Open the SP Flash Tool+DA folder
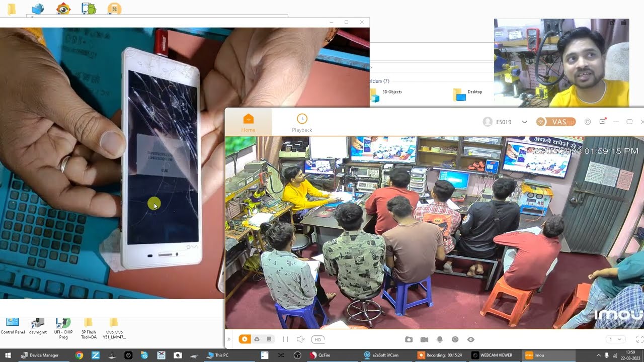This screenshot has width=644, height=362. 89,328
